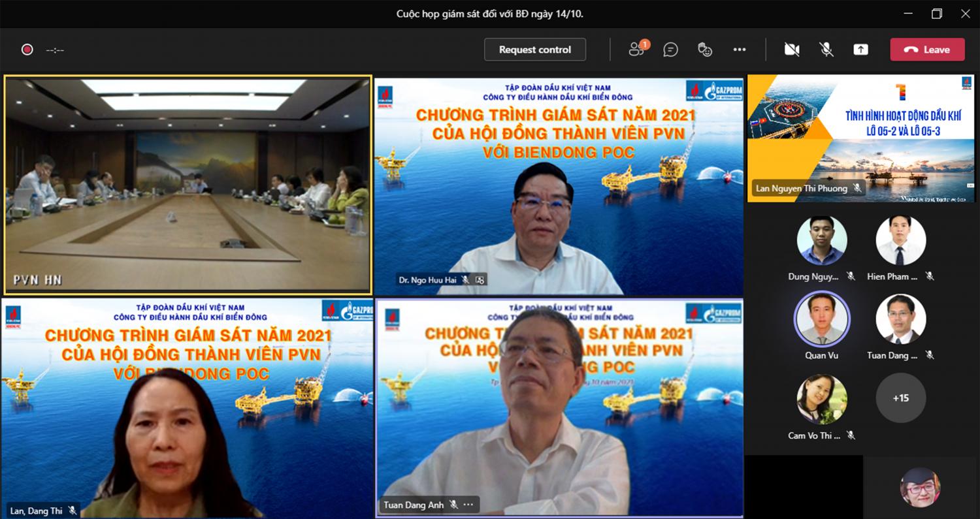Click the pin icon beside Dr. Ngo Huu Hai
980x519 pixels.
(x=480, y=280)
